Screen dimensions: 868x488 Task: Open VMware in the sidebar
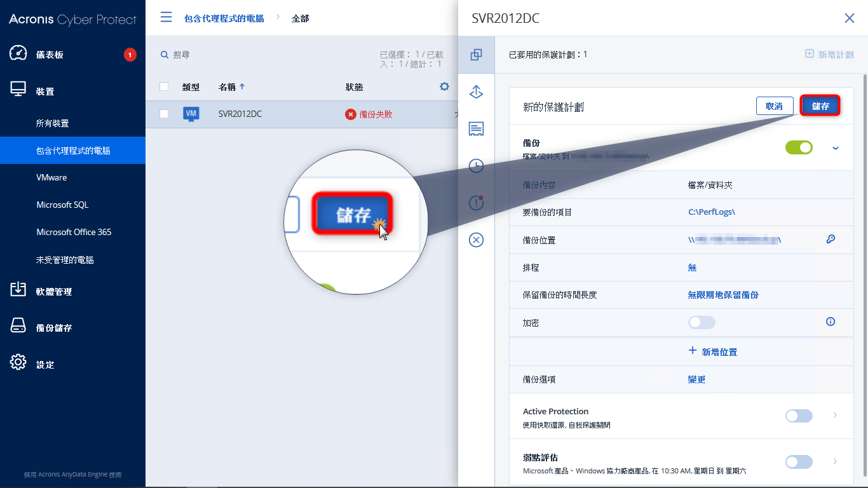tap(51, 177)
